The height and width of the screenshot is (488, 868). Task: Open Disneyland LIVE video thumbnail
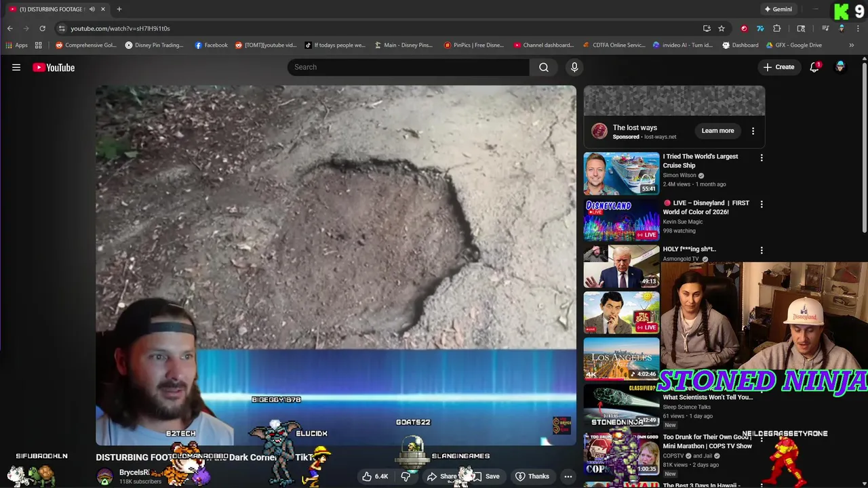tap(621, 220)
